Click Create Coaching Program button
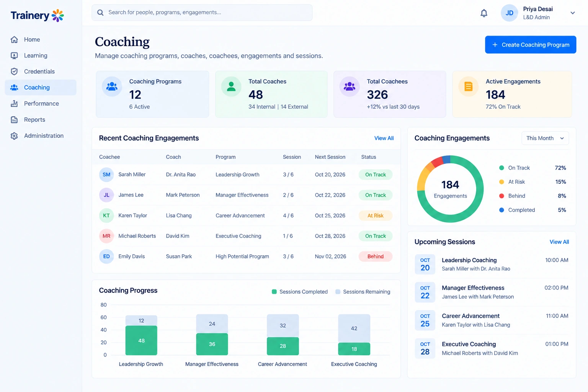Viewport: 588px width, 392px height. (x=531, y=45)
